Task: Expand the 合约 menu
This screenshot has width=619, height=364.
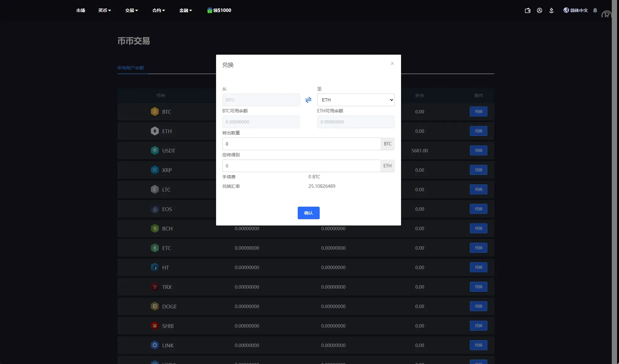Action: (158, 10)
